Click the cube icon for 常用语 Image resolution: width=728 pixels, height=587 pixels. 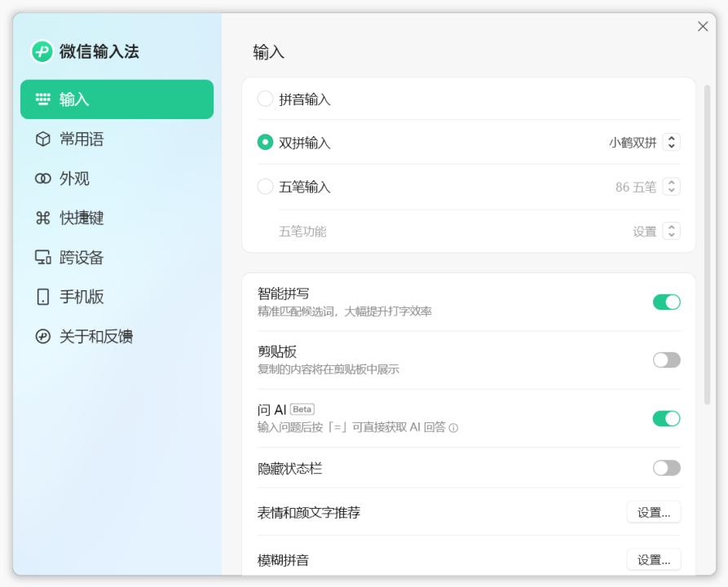pyautogui.click(x=43, y=139)
